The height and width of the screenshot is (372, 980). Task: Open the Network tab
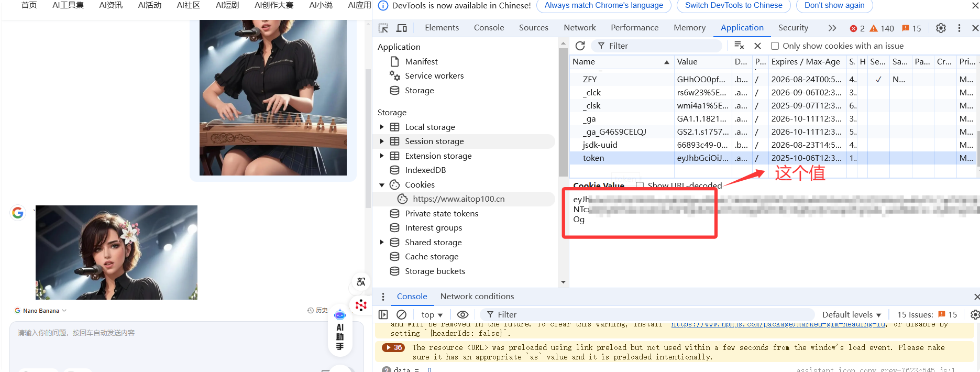[580, 28]
